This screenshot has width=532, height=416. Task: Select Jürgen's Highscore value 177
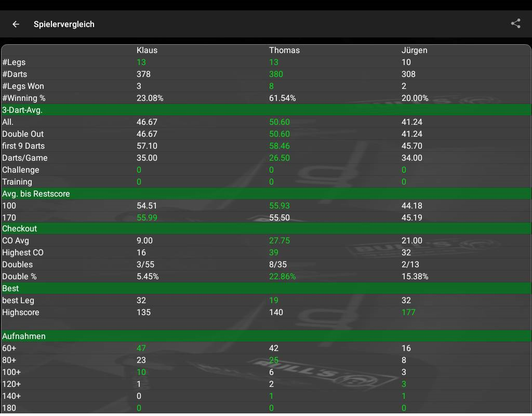click(x=408, y=312)
